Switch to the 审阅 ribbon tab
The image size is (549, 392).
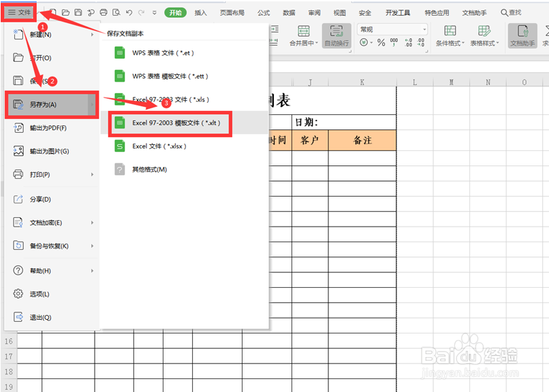pos(314,13)
